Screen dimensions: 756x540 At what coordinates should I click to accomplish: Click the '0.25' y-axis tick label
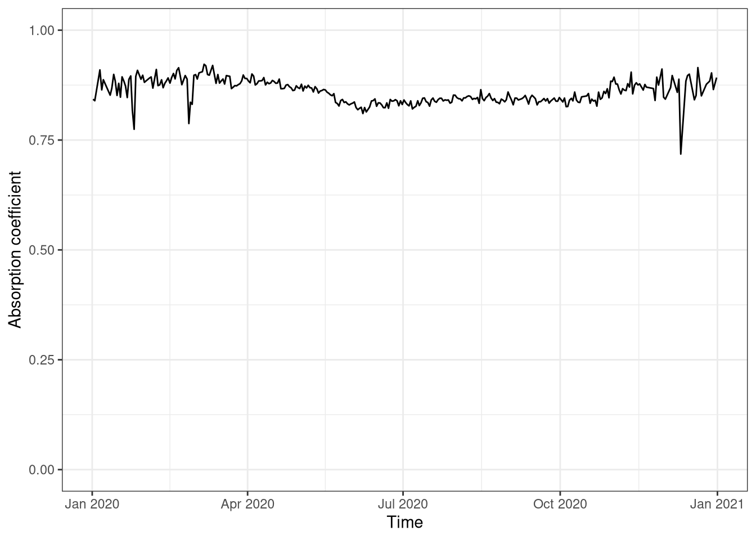tap(42, 360)
